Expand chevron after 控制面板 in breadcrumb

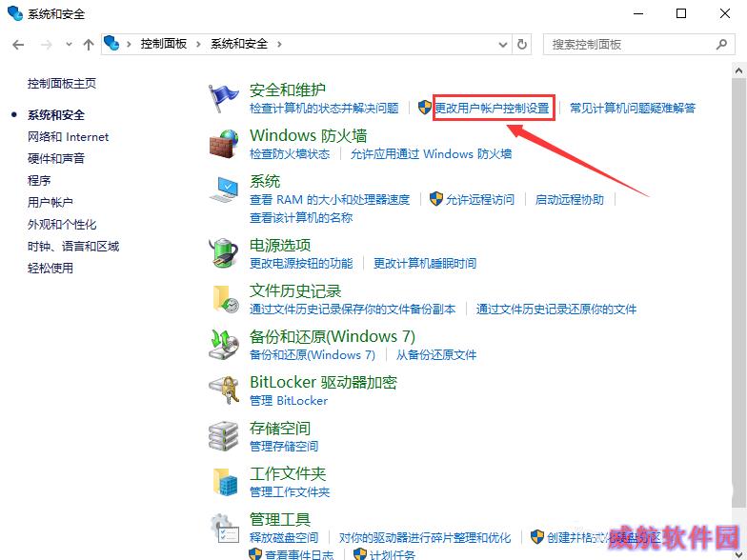pyautogui.click(x=198, y=44)
